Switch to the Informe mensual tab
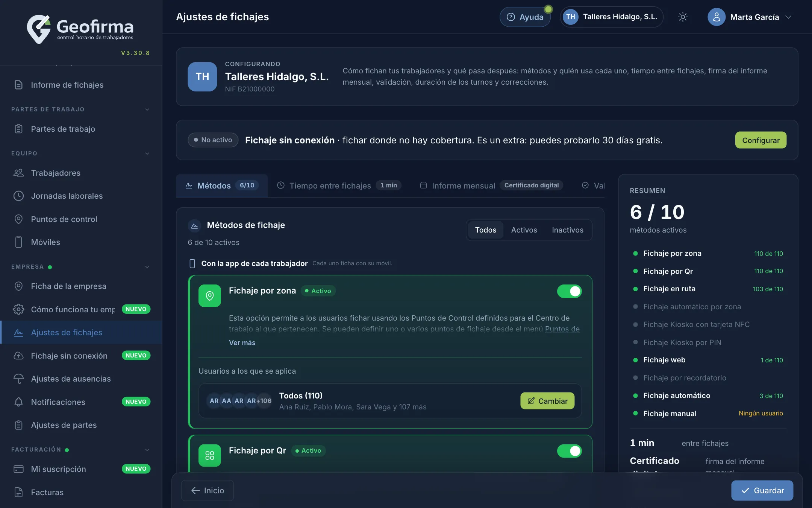 (x=491, y=186)
